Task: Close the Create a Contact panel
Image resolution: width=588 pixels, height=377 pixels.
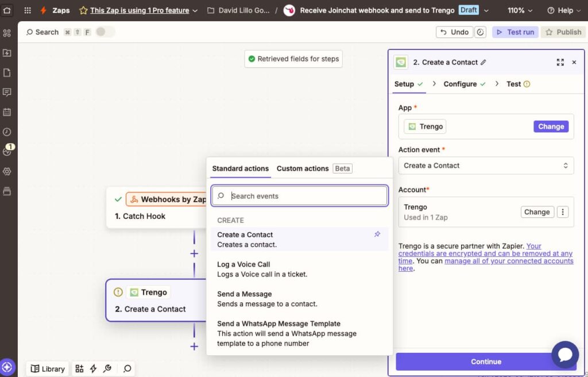Action: click(x=574, y=62)
